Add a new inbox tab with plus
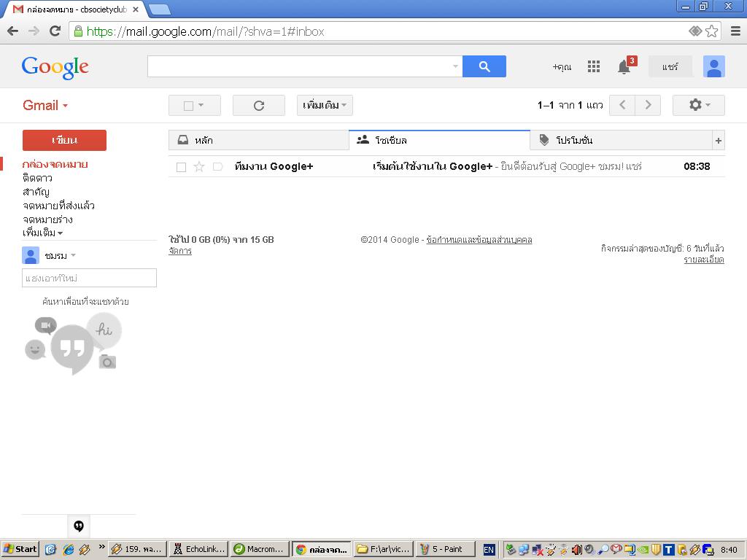 (x=719, y=141)
